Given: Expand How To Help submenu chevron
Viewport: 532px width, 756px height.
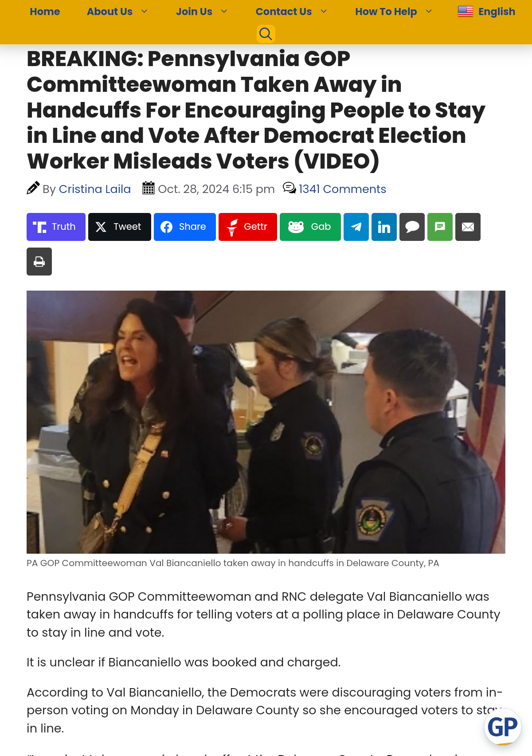Looking at the screenshot, I should pyautogui.click(x=429, y=12).
